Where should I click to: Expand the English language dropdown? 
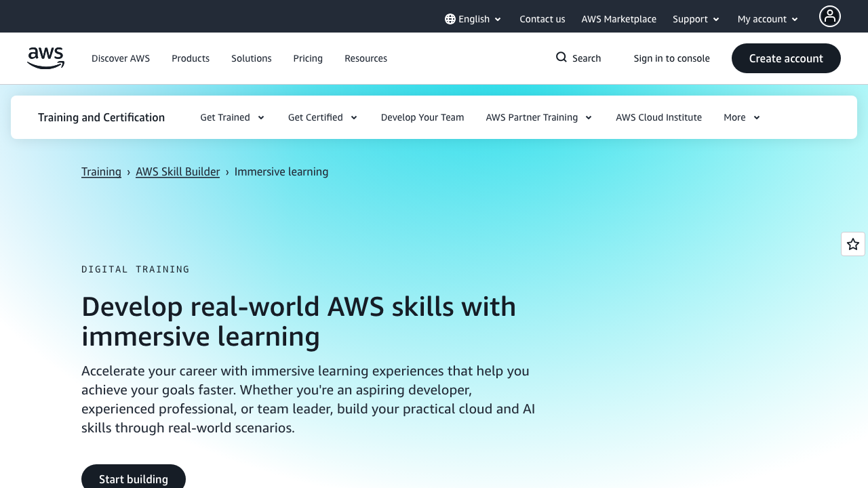(473, 19)
